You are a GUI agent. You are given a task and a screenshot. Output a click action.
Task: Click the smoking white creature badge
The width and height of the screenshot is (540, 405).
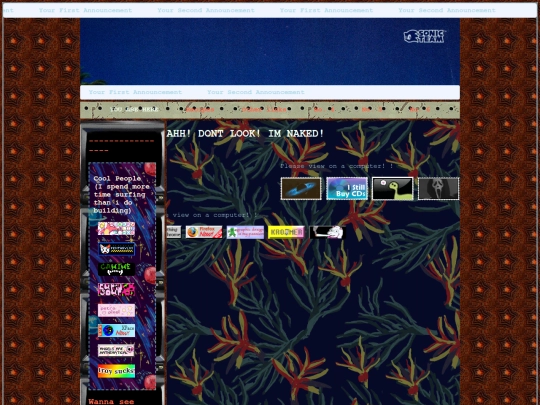[x=328, y=232]
